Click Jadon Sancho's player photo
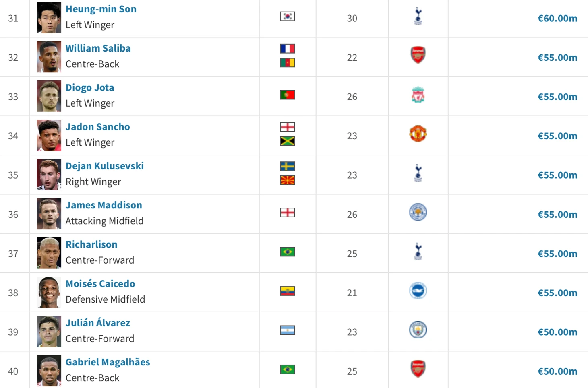The height and width of the screenshot is (388, 588). (x=49, y=135)
